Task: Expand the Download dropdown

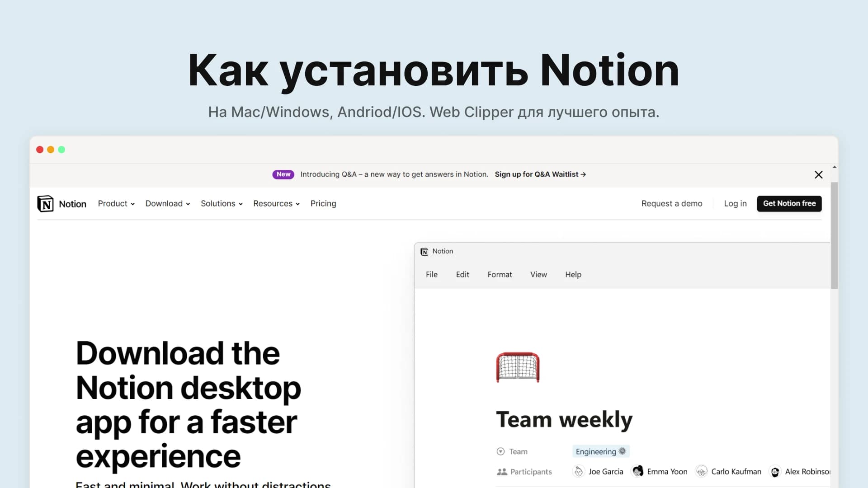Action: [168, 204]
